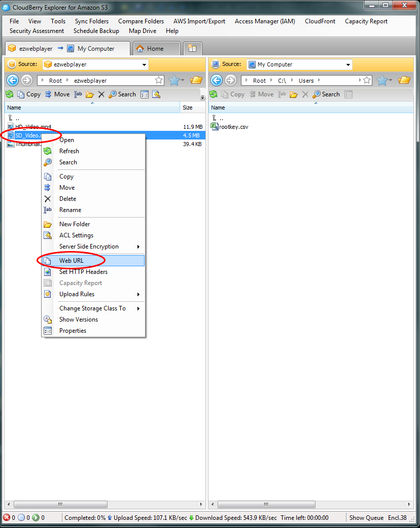Viewport: 420px width, 528px height.
Task: Open My Computer source dropdown
Action: point(348,64)
